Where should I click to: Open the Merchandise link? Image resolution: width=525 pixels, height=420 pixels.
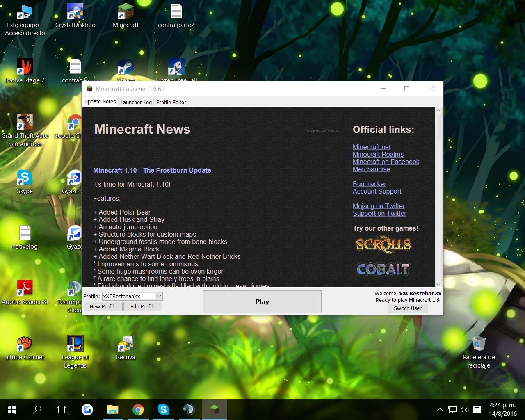pyautogui.click(x=371, y=169)
